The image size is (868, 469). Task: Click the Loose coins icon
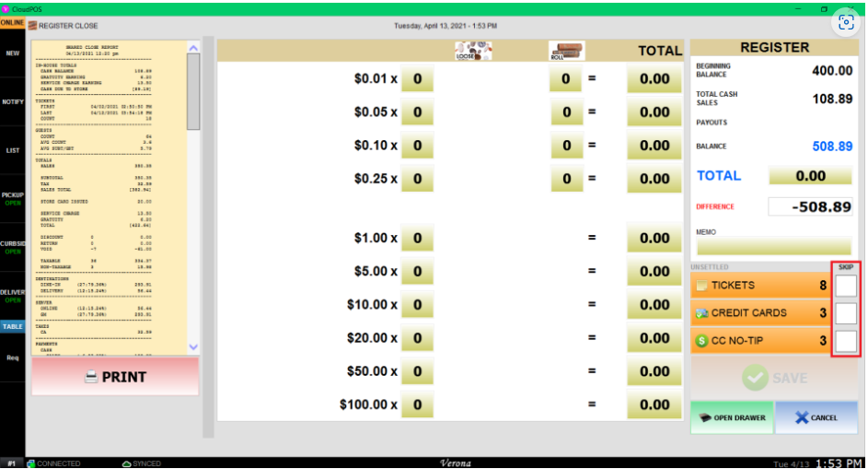pos(473,51)
